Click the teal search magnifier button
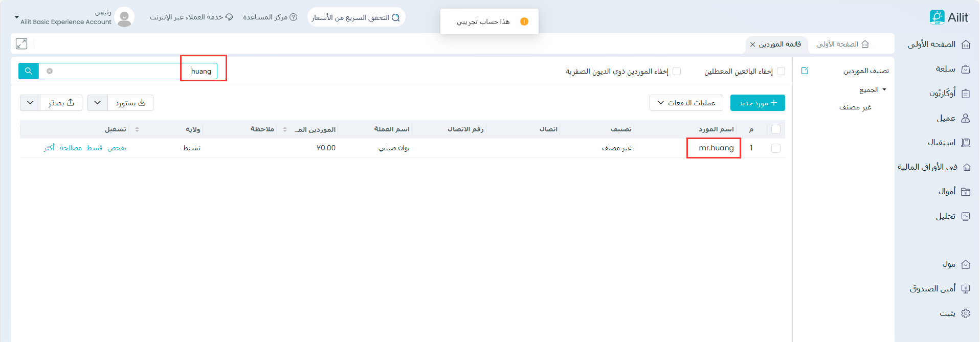The height and width of the screenshot is (342, 980). click(x=29, y=71)
